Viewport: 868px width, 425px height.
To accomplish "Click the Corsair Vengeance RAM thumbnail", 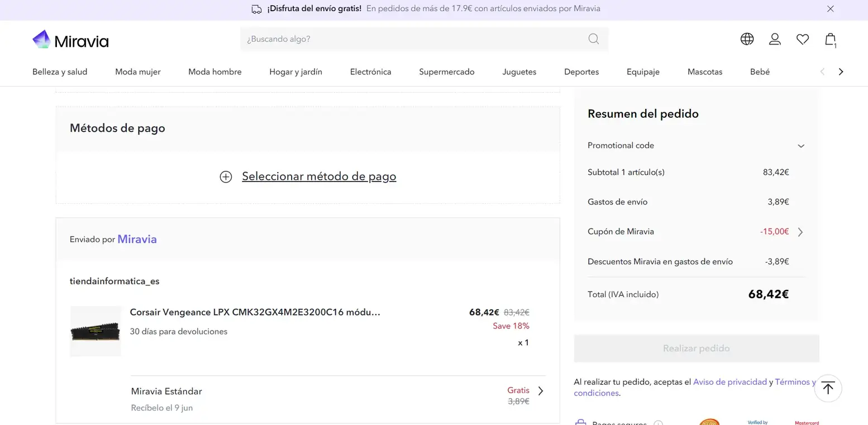I will [x=96, y=331].
